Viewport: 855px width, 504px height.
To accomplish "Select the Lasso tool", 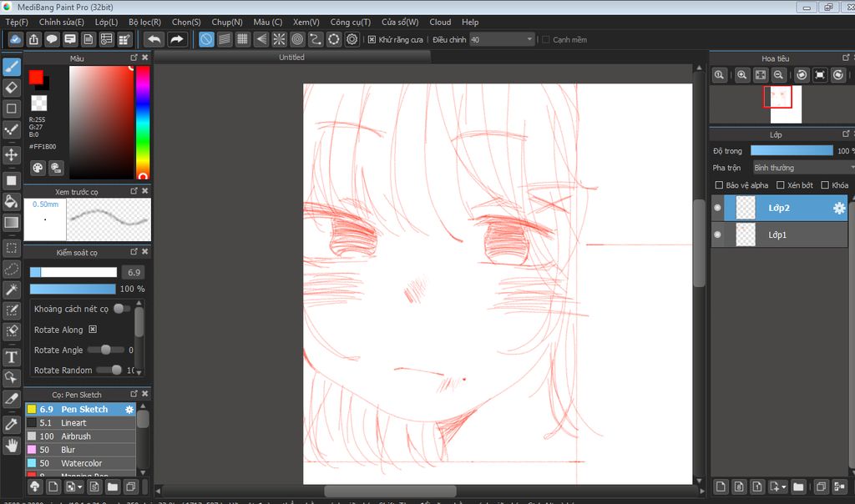I will tap(12, 269).
